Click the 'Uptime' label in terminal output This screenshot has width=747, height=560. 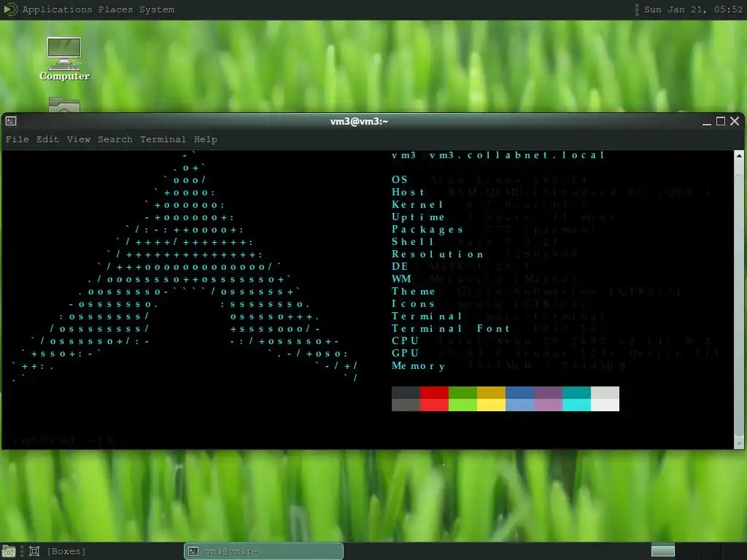pos(418,217)
